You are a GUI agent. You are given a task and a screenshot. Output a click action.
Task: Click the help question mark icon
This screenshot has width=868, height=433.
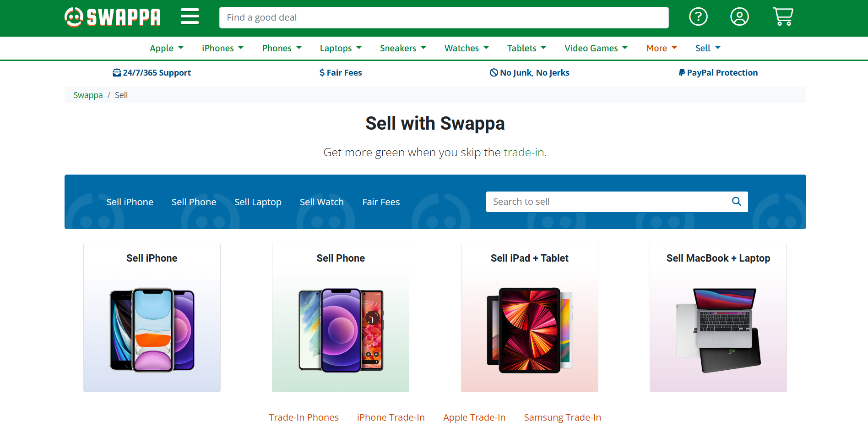point(698,16)
